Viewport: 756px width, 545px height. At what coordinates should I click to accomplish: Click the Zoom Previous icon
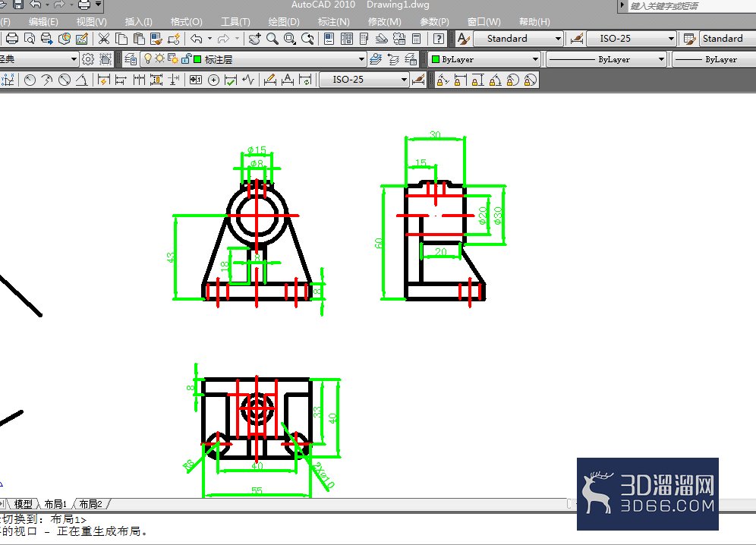pos(307,39)
